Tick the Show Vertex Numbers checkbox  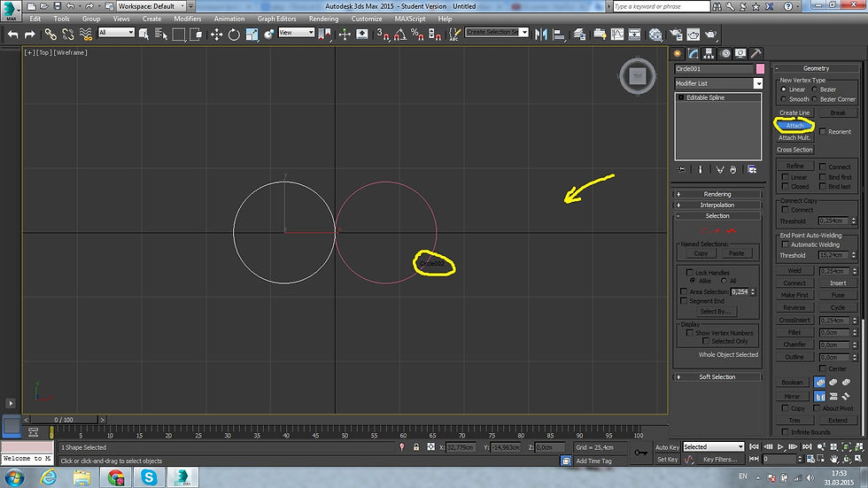click(x=690, y=333)
